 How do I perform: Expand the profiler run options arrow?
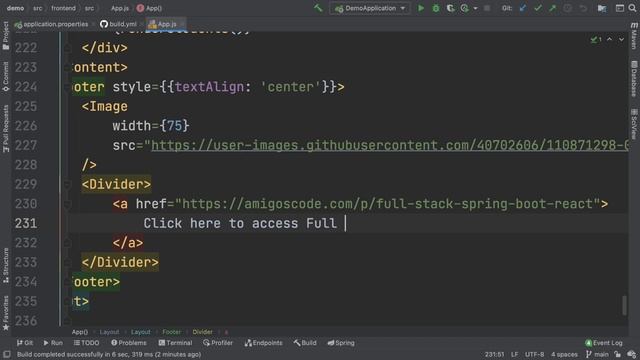(475, 8)
